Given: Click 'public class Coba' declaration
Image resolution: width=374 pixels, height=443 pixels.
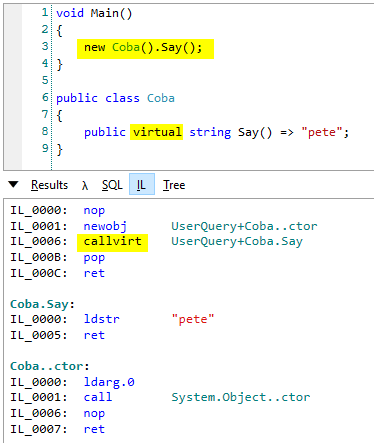Looking at the screenshot, I should tap(115, 98).
